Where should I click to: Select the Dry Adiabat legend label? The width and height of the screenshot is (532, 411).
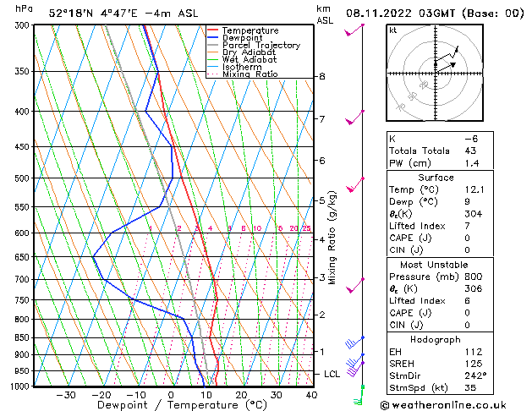click(x=249, y=52)
